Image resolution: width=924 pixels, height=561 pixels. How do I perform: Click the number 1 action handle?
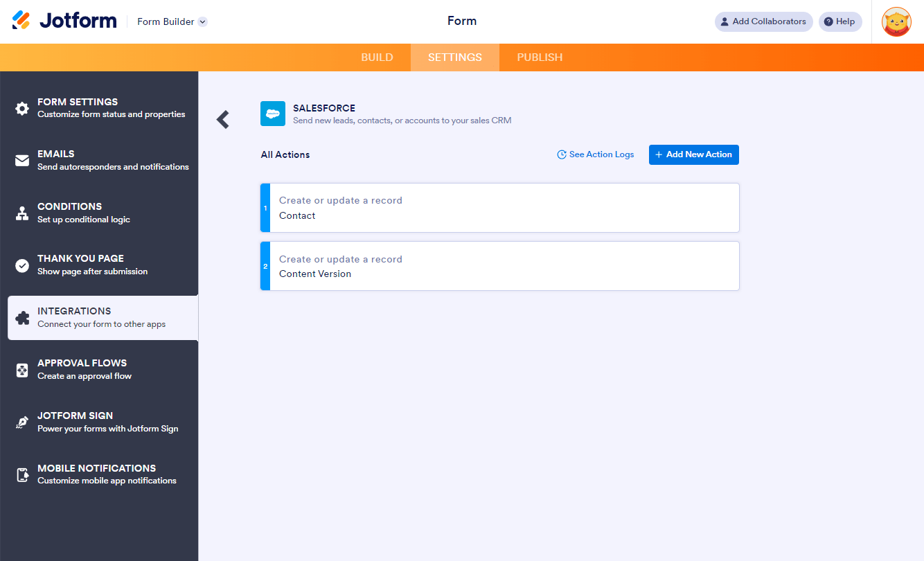pyautogui.click(x=265, y=208)
